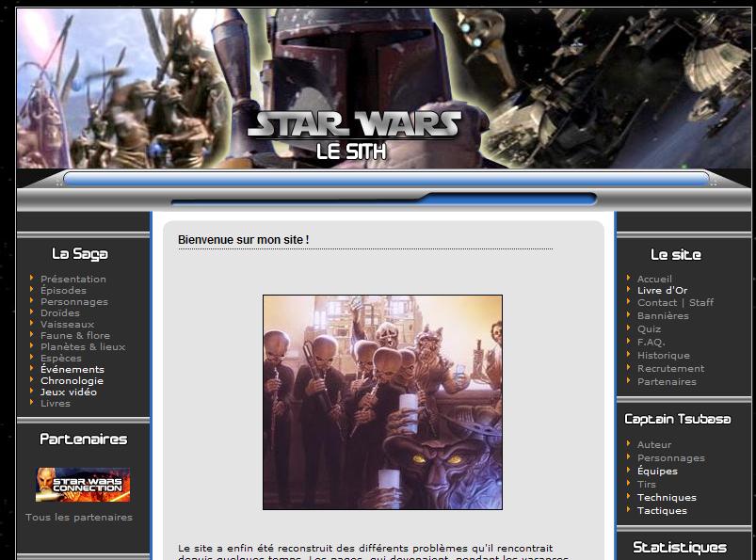The width and height of the screenshot is (756, 560).
Task: Open Personnages under Captain Tsubasa
Action: (671, 458)
